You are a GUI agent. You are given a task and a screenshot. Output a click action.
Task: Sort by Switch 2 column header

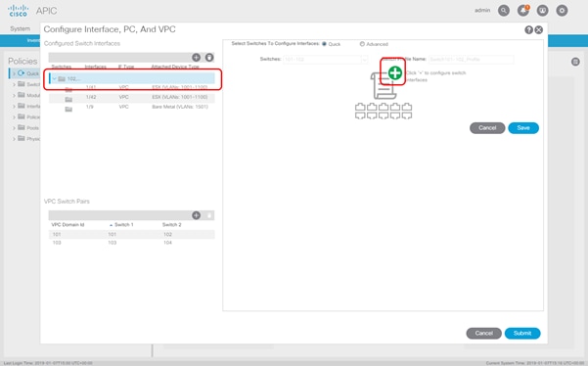click(172, 225)
